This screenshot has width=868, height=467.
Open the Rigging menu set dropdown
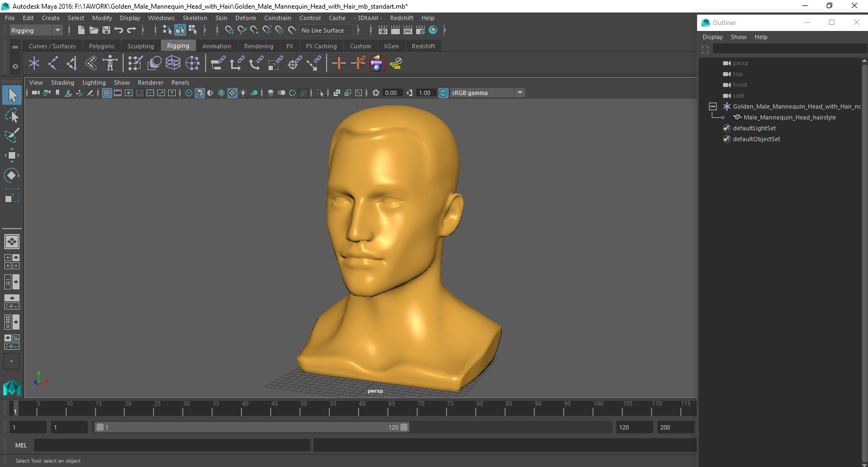click(x=36, y=30)
